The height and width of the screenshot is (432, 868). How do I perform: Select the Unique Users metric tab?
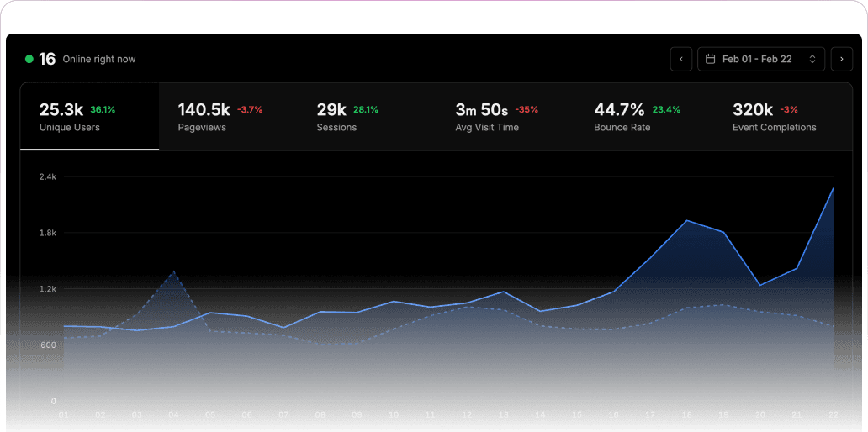click(89, 117)
